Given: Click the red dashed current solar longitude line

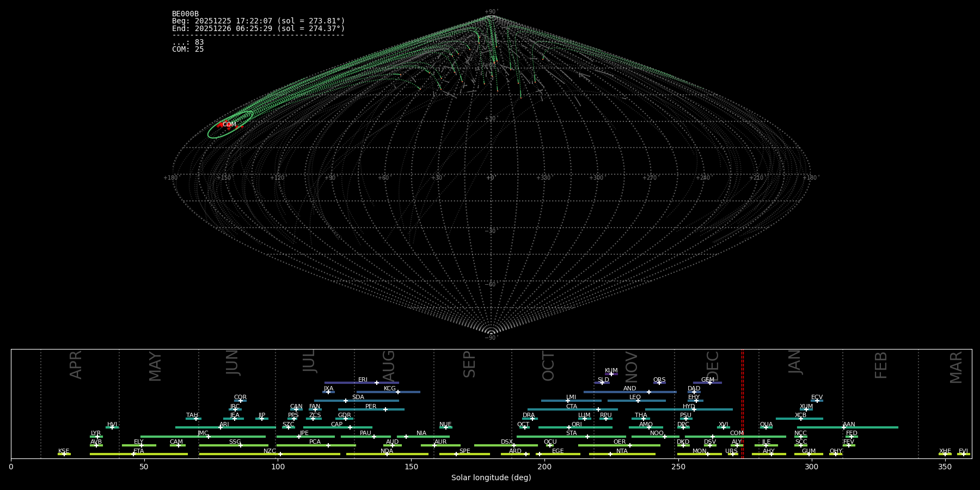Looking at the screenshot, I should tap(742, 403).
